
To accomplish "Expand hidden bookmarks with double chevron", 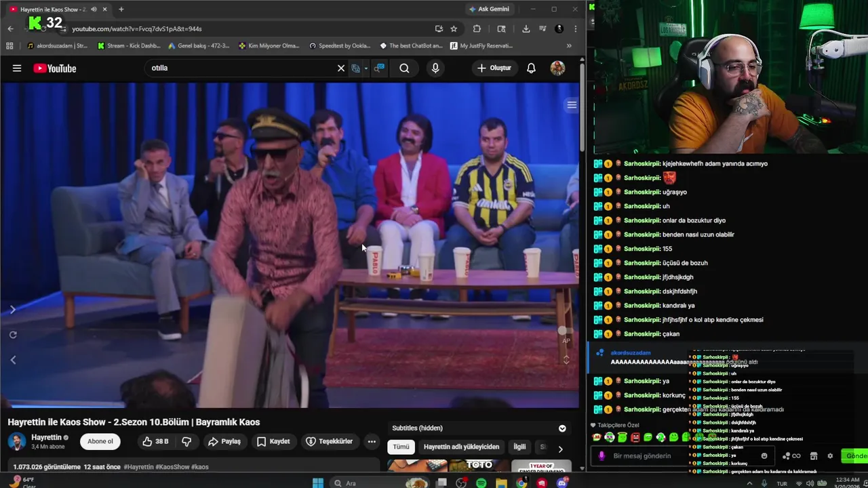I will (x=569, y=45).
